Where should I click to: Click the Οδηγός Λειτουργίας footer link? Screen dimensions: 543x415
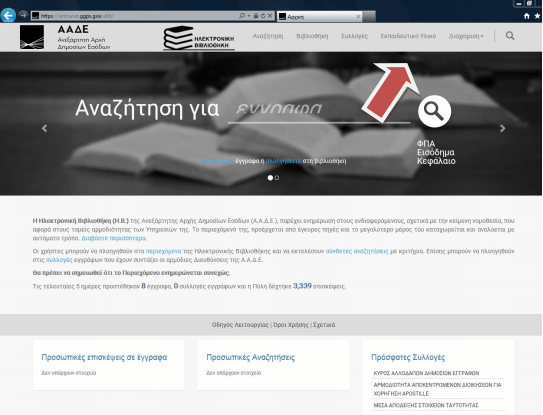pos(240,325)
